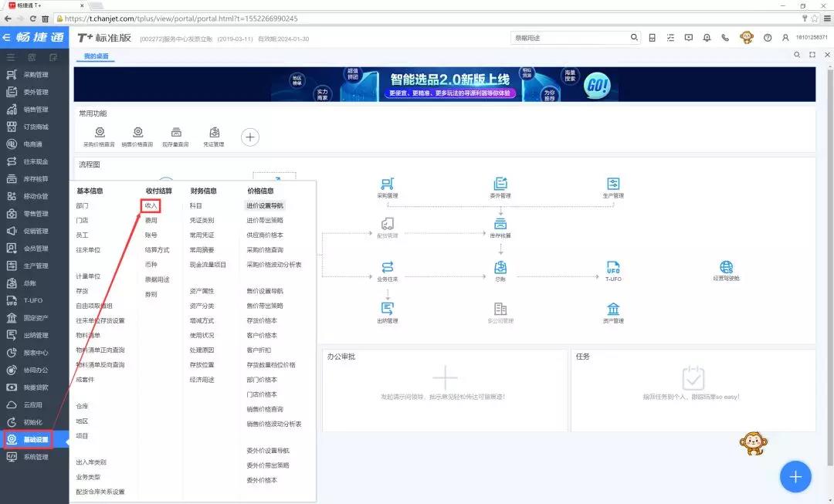Open 初始化 in the left sidebar

32,422
